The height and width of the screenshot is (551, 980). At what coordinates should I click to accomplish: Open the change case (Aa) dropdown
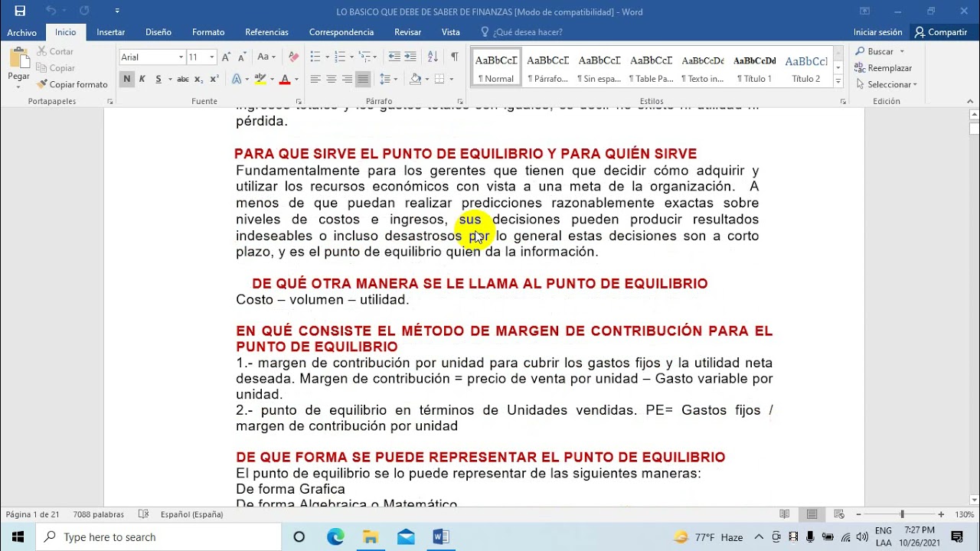266,57
